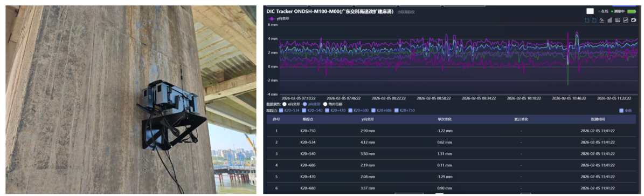Image resolution: width=644 pixels, height=196 pixels.
Task: Click the 1.31 mm single change value
Action: click(x=445, y=154)
